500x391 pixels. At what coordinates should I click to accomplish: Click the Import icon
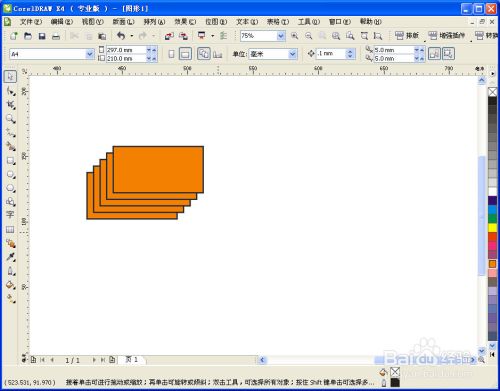tap(169, 36)
